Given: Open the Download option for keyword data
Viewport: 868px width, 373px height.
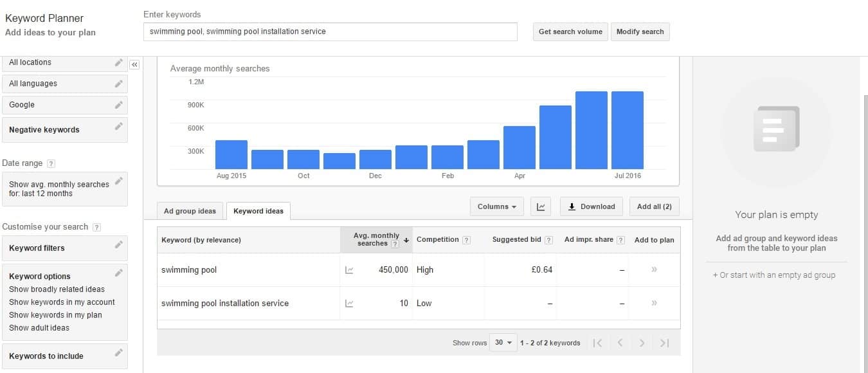Looking at the screenshot, I should tap(591, 206).
